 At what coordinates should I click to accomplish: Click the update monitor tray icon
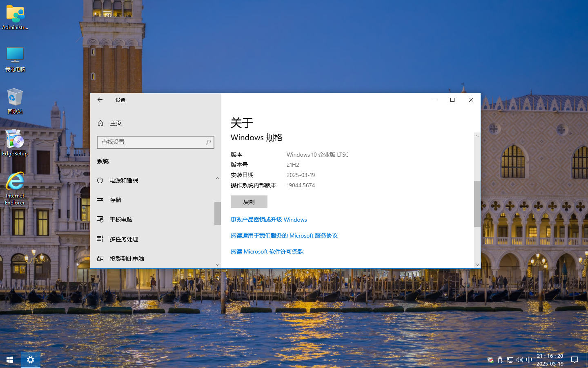point(490,360)
